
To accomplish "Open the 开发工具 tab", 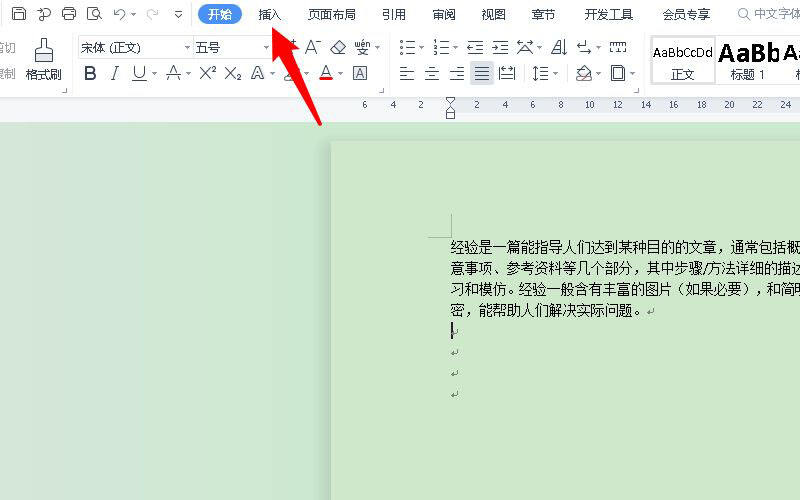I will (609, 14).
